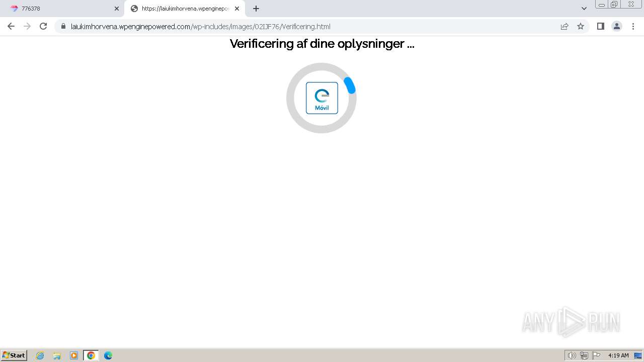Share this page icon
644x362 pixels.
pos(565,27)
